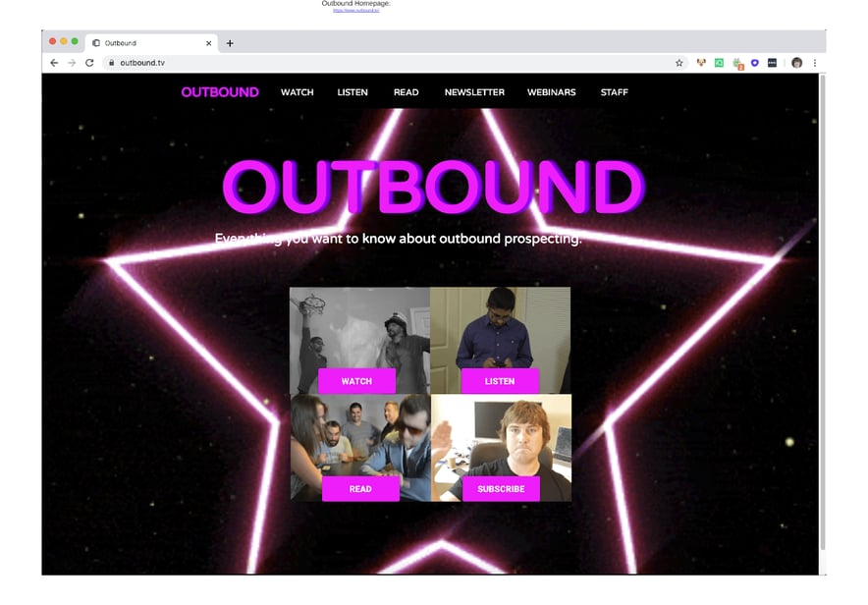View site security via the padlock icon
Viewport: 868px width, 605px height.
[111, 63]
